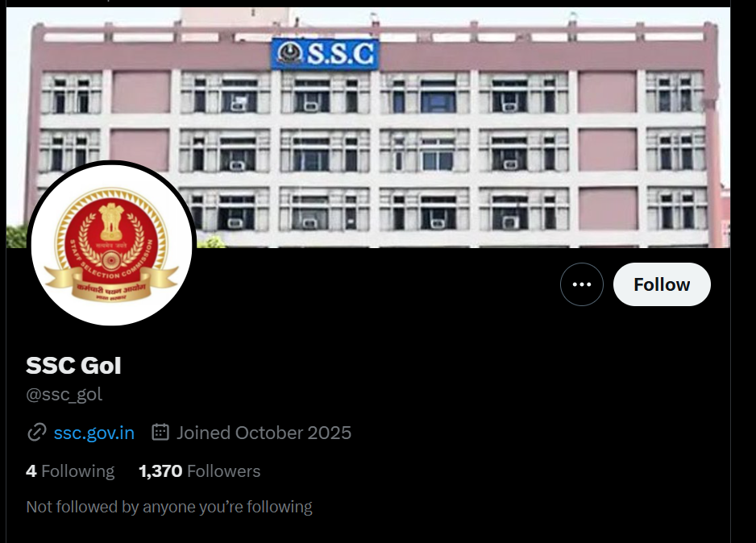Click the 1,370 follower count number
Screen dimensions: 756x543
[x=160, y=470]
